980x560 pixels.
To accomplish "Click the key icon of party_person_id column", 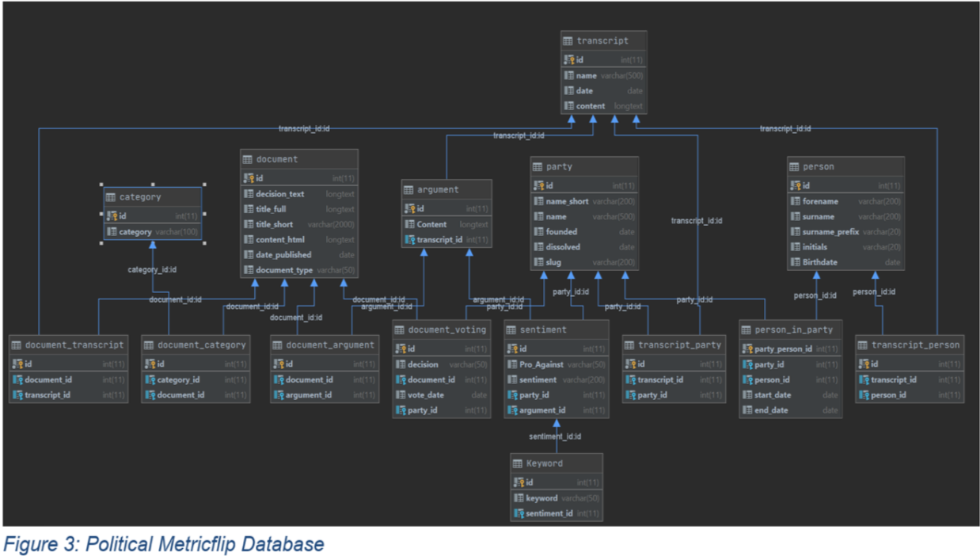I will point(747,349).
